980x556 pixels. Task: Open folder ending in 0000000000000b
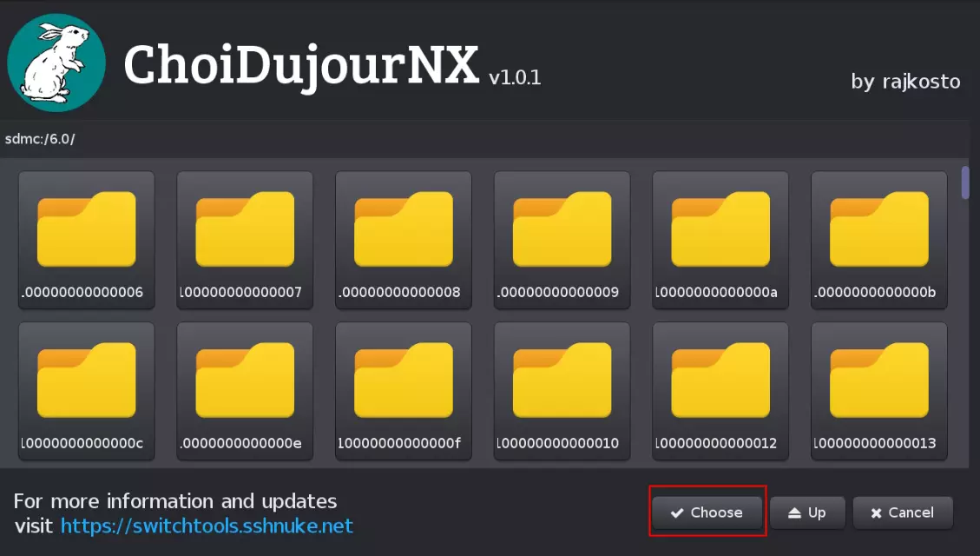pyautogui.click(x=879, y=240)
